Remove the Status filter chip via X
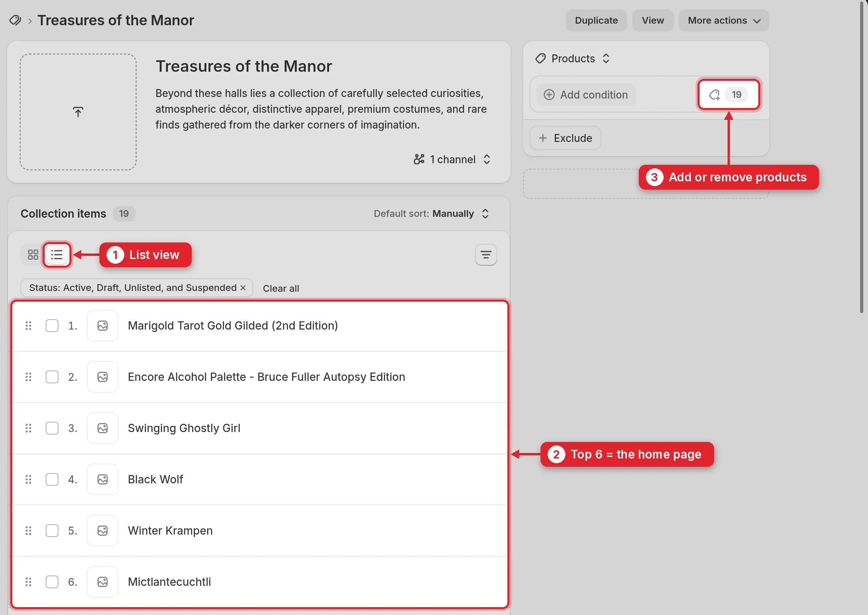 [243, 288]
